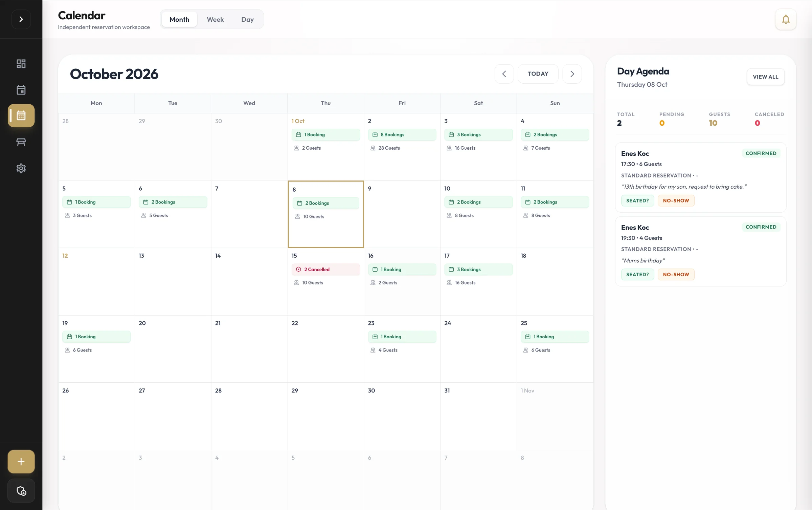
Task: Open the tables icon in sidebar
Action: (21, 142)
